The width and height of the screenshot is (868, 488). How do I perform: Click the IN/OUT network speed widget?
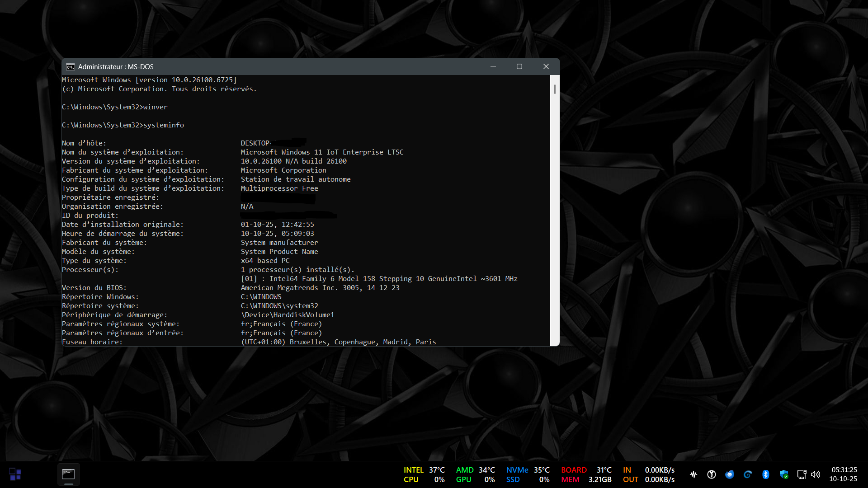tap(648, 474)
